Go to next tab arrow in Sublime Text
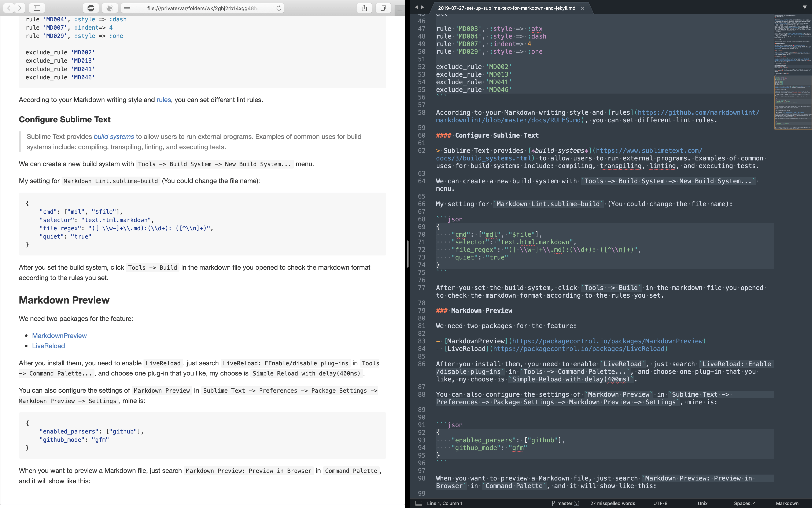Viewport: 812px width, 508px height. point(422,7)
